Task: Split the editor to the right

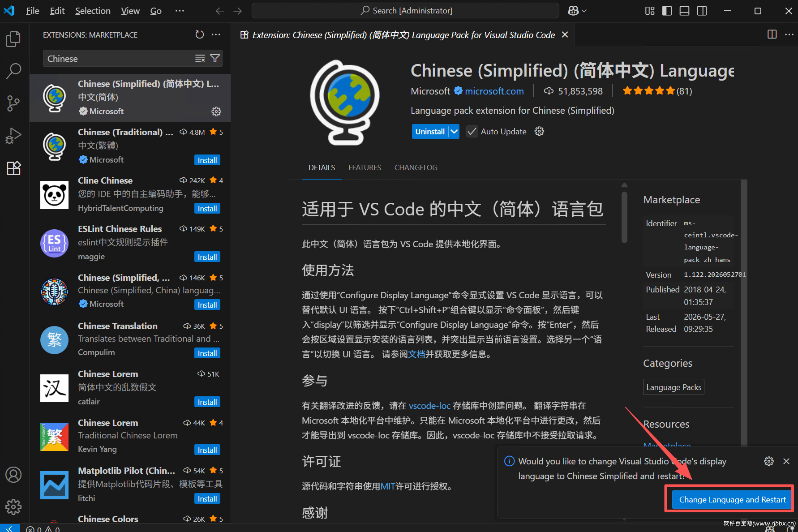Action: [772, 34]
